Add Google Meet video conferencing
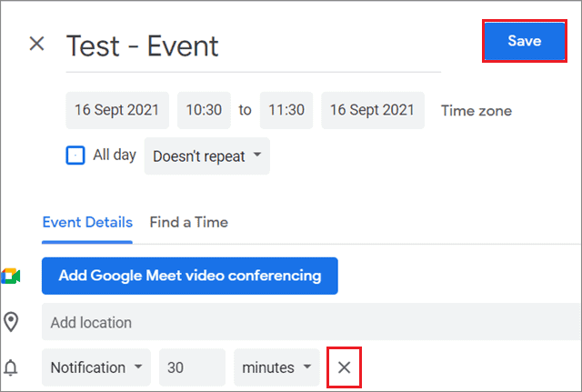Image resolution: width=582 pixels, height=392 pixels. click(x=189, y=276)
